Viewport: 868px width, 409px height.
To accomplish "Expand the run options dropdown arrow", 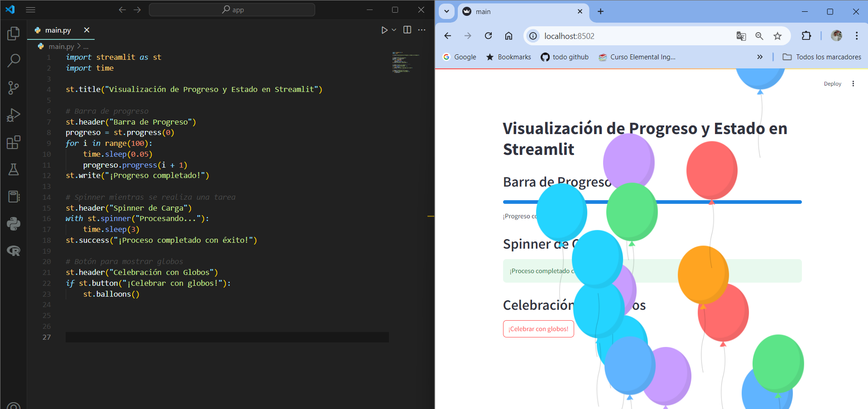I will pyautogui.click(x=394, y=30).
